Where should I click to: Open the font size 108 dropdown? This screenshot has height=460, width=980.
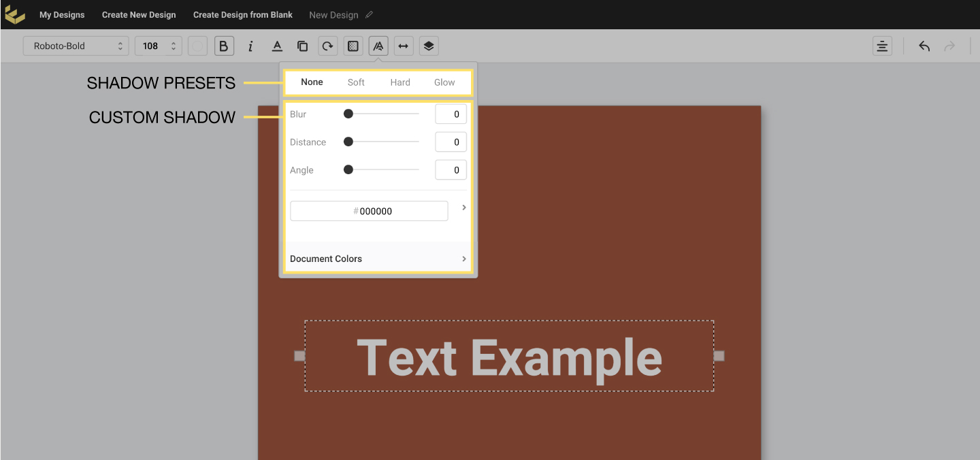[159, 46]
